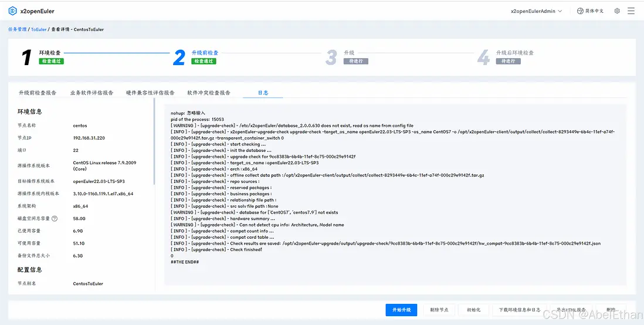
Task: Click target OS value openEuler22.03-LTS-SP3
Action: click(x=99, y=181)
